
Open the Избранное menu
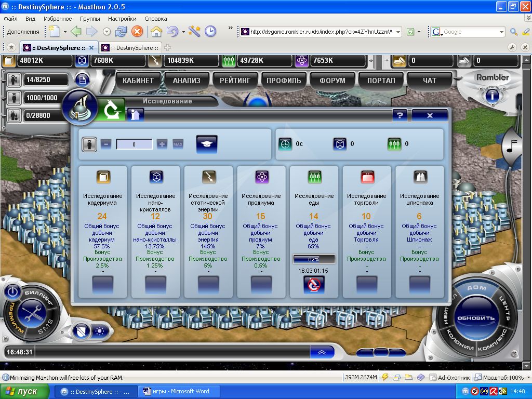point(58,18)
